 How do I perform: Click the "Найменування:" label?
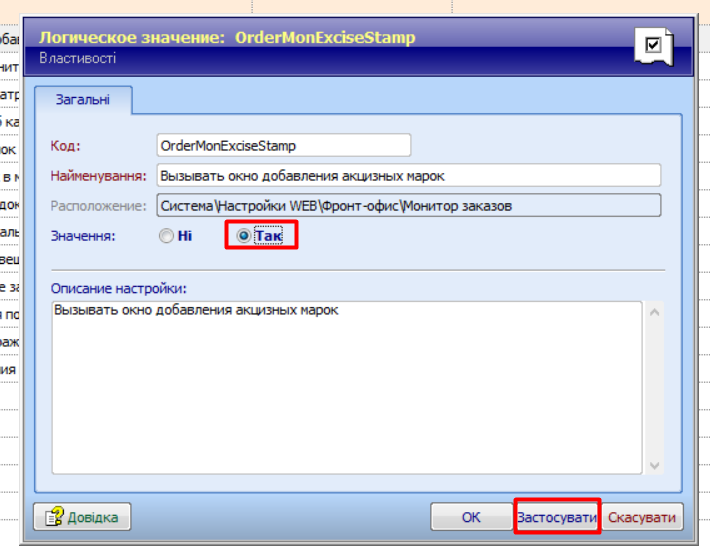point(98,175)
